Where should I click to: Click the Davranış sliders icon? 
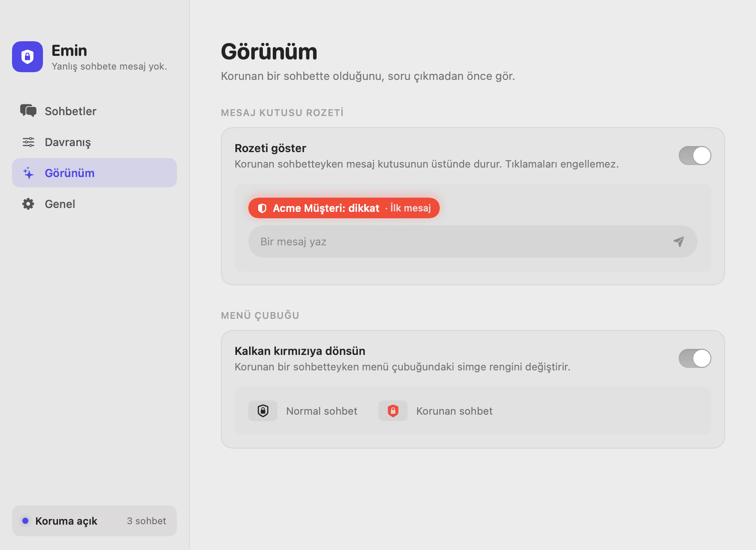pos(28,142)
